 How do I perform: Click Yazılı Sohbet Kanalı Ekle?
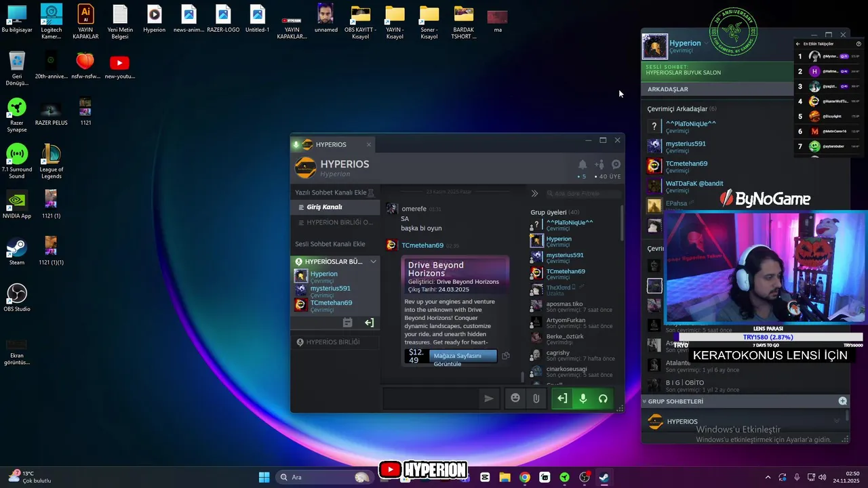[x=331, y=192]
